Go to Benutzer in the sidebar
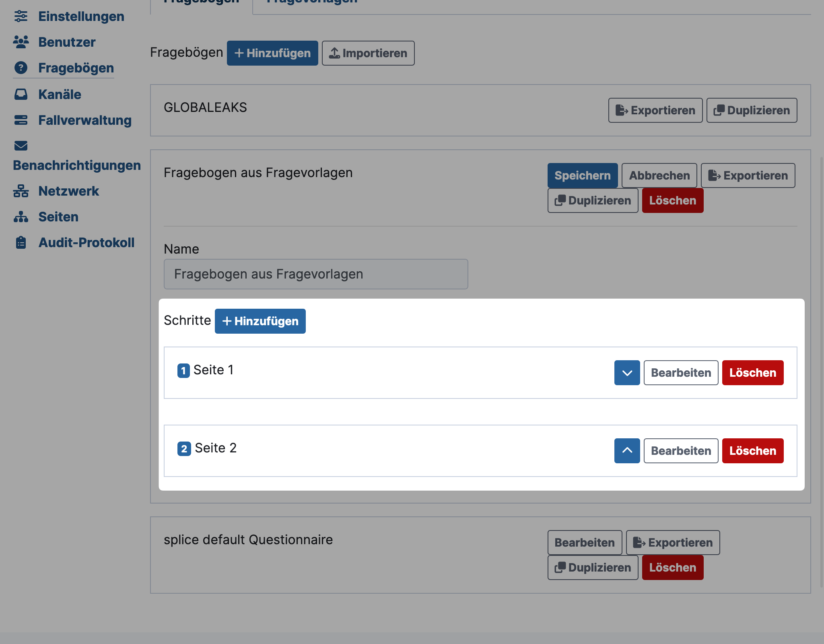This screenshot has width=824, height=644. [67, 42]
